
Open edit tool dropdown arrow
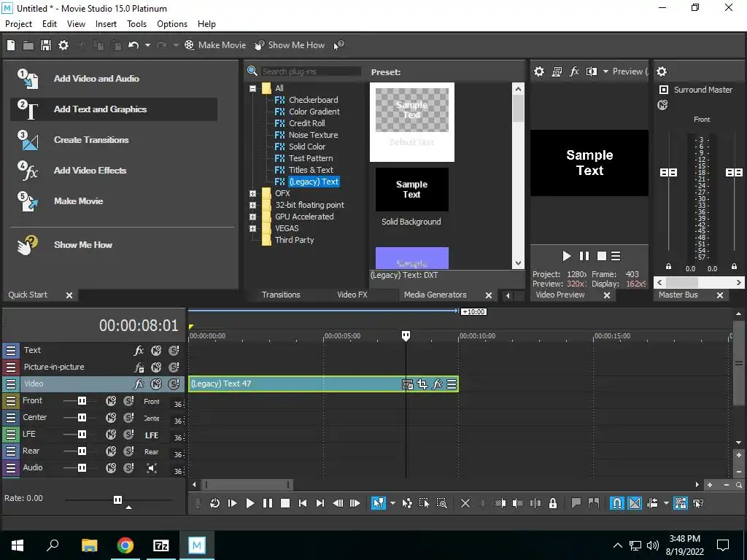click(392, 503)
